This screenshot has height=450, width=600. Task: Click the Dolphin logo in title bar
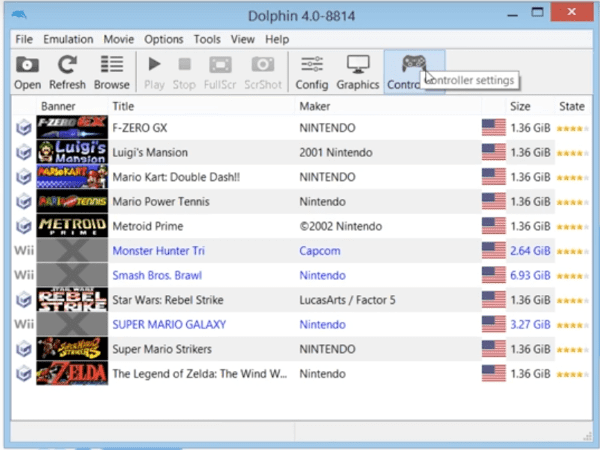19,15
